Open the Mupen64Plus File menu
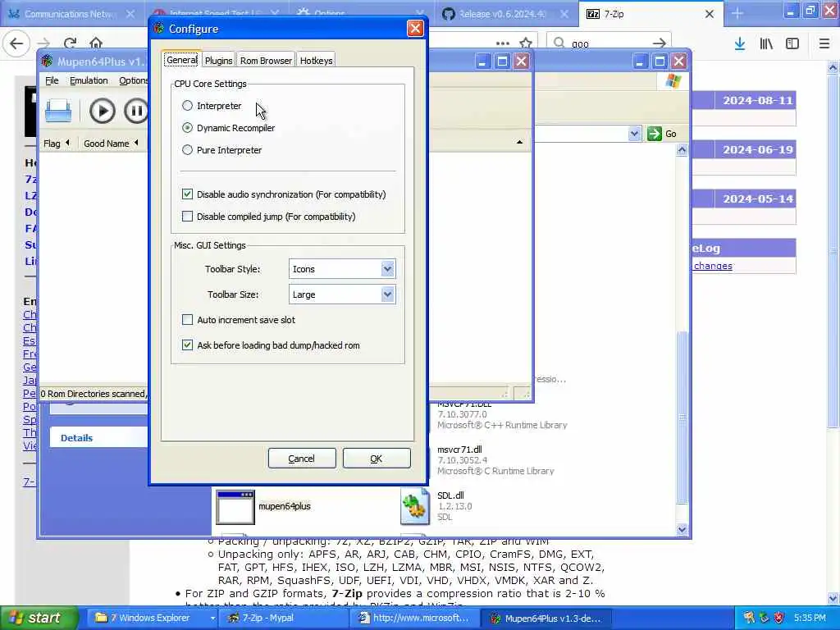The image size is (840, 630). (52, 80)
